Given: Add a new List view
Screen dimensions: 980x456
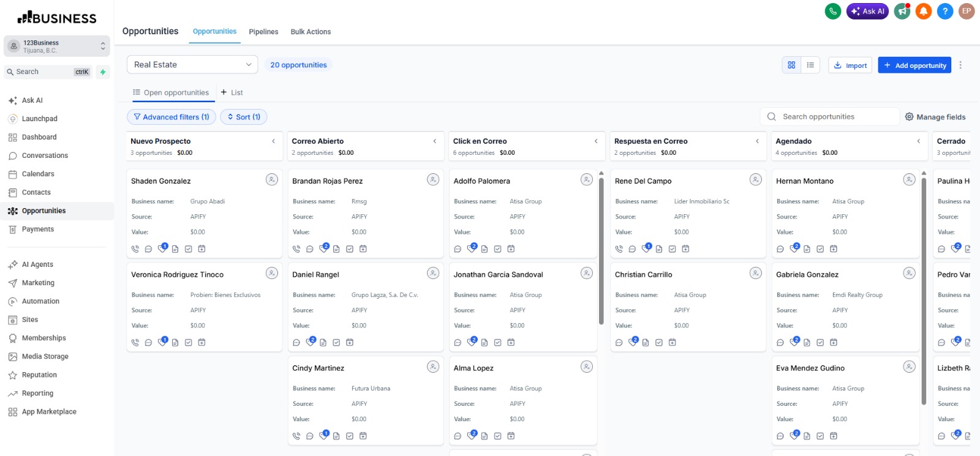Looking at the screenshot, I should (232, 92).
